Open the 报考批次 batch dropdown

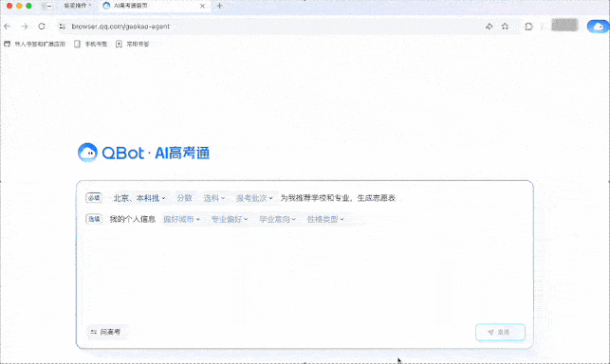(254, 198)
